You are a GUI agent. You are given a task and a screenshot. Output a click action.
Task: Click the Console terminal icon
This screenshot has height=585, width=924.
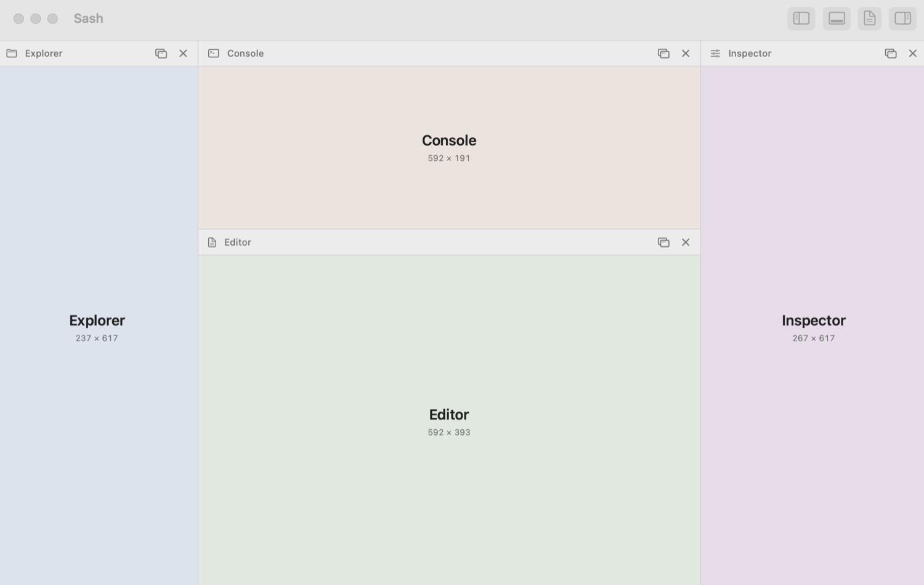[214, 54]
